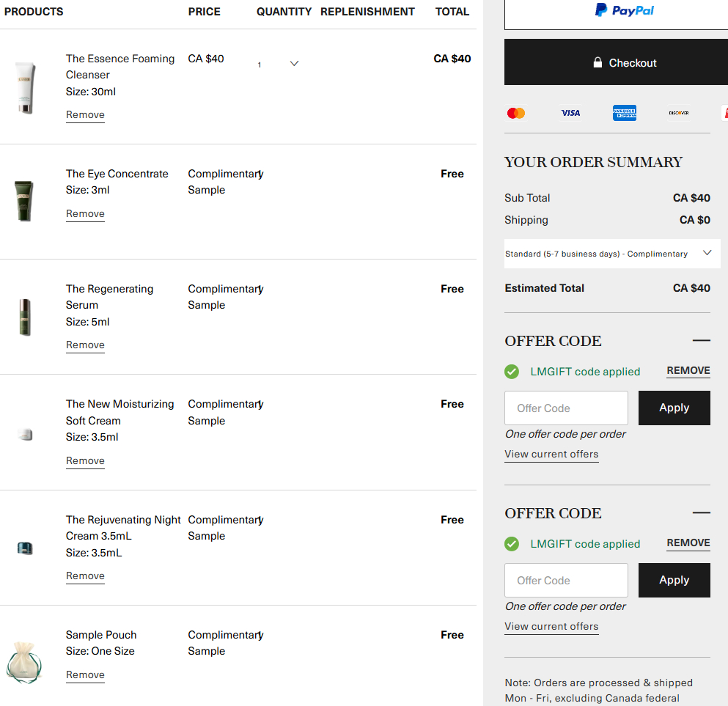Remove the first applied LMGIFT code

click(x=688, y=371)
